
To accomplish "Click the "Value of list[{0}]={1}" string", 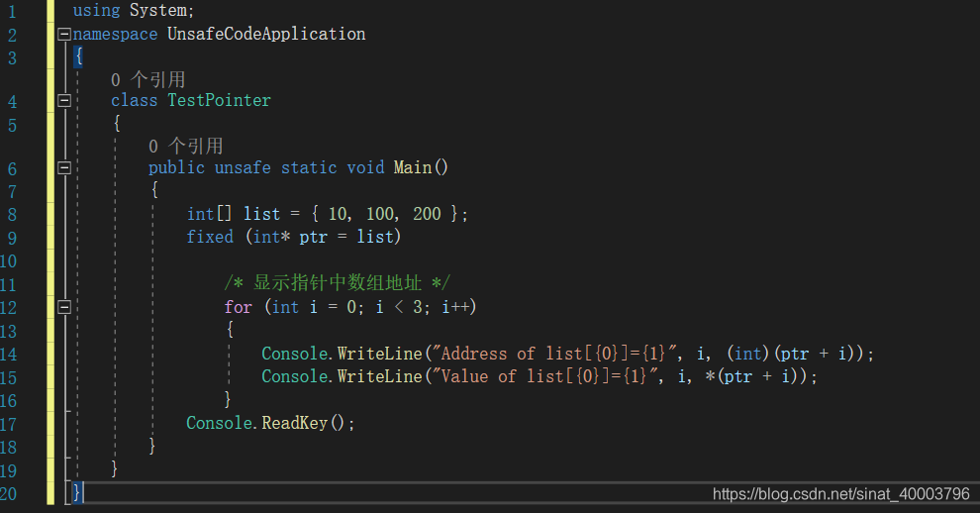I will 544,376.
